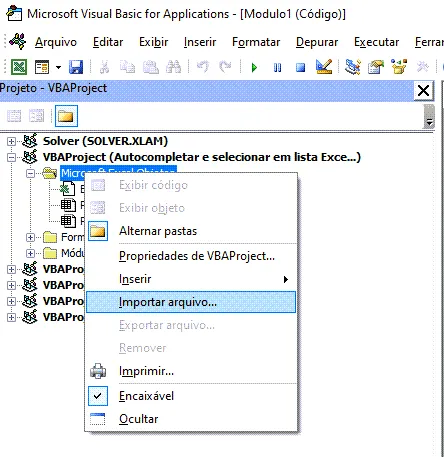Open the Executar menu

tap(376, 42)
